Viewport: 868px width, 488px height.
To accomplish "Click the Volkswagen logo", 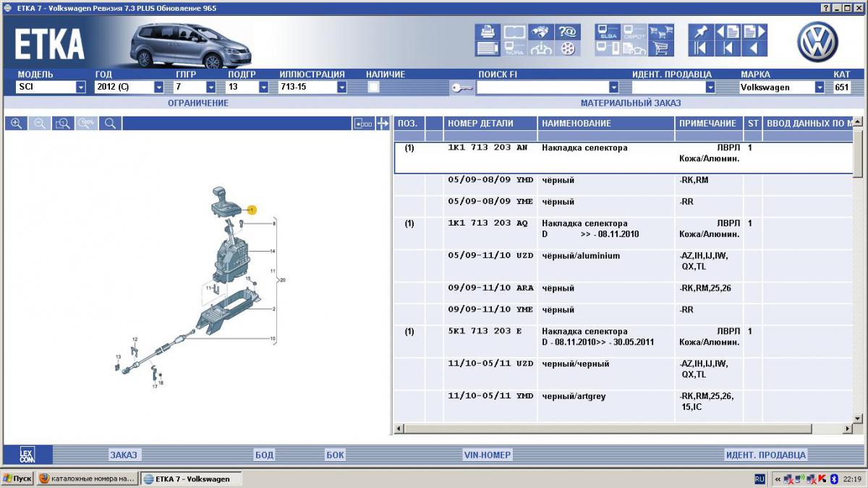I will (817, 41).
